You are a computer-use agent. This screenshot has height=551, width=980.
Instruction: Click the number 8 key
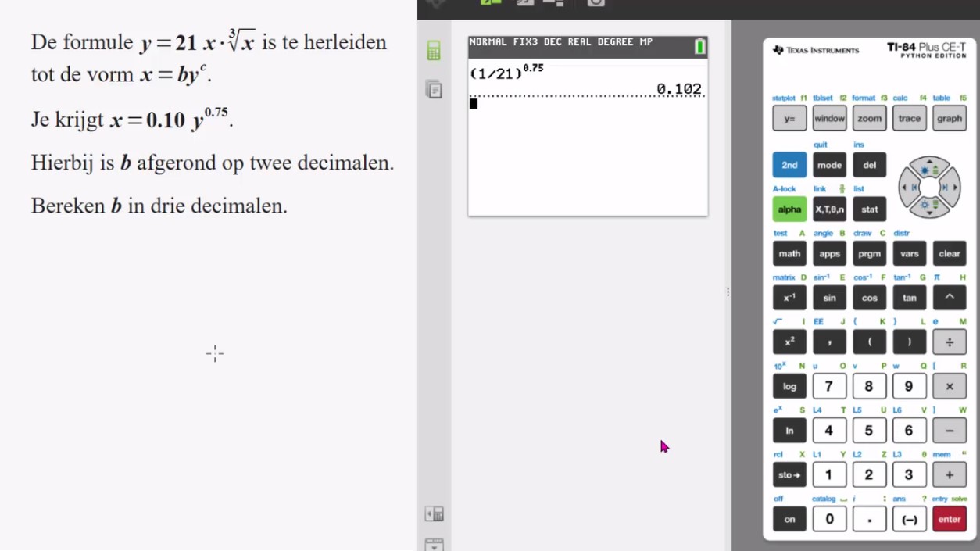869,386
